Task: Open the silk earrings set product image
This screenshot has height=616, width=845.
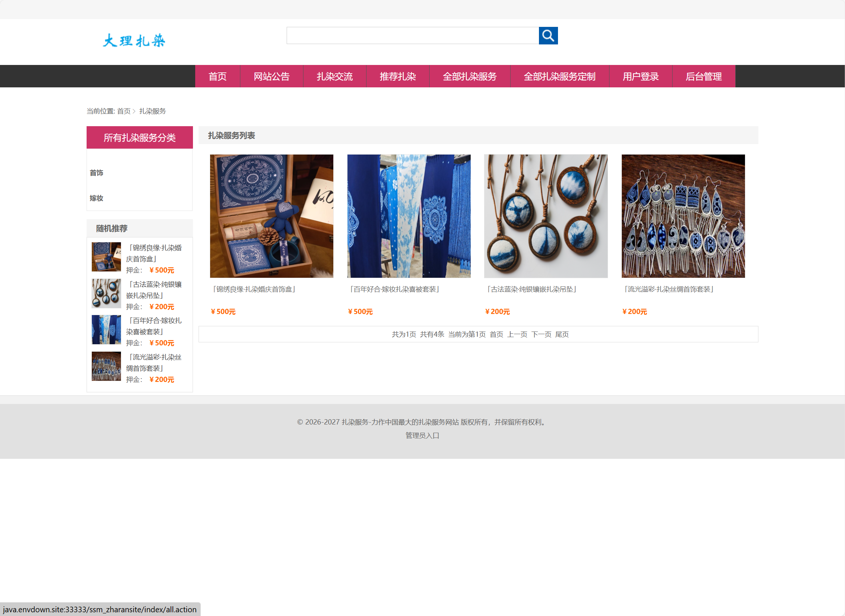Action: [683, 216]
